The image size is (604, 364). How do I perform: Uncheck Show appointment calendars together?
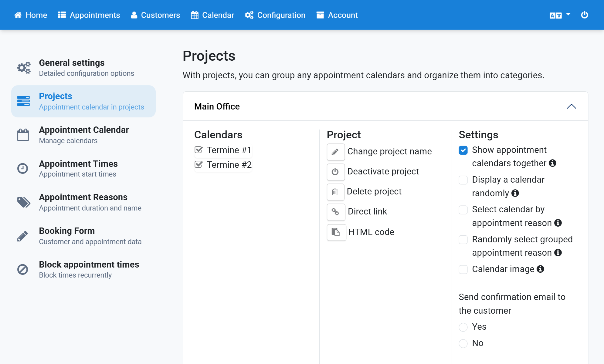tap(463, 150)
